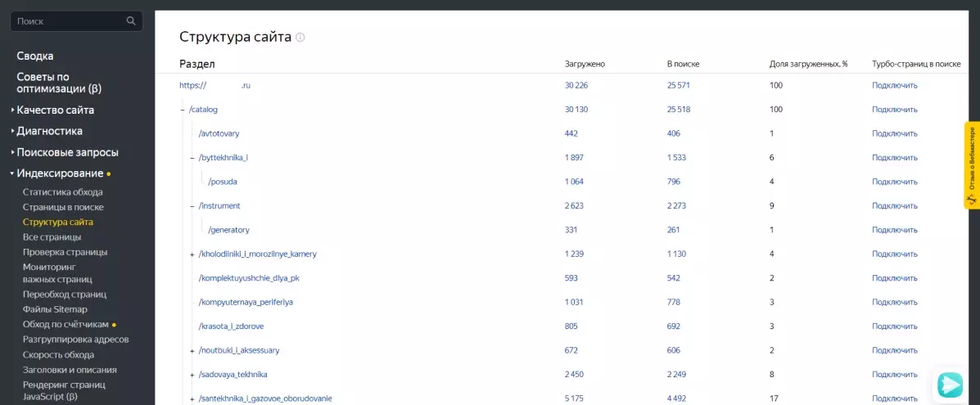Open Все страницы page
The width and height of the screenshot is (980, 405).
point(52,237)
